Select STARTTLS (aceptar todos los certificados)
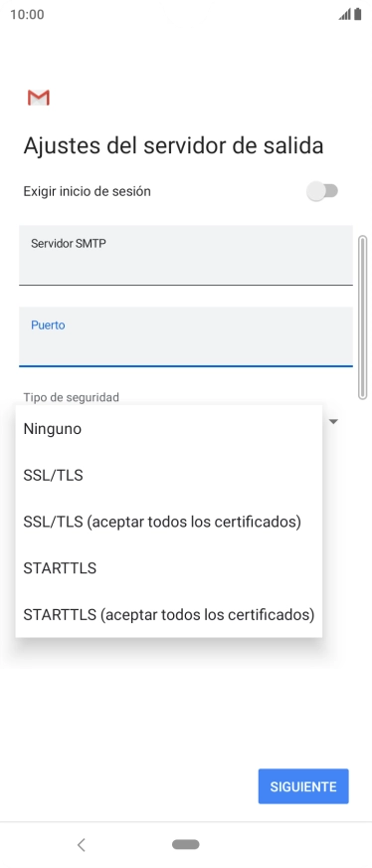The image size is (372, 868). pyautogui.click(x=168, y=615)
